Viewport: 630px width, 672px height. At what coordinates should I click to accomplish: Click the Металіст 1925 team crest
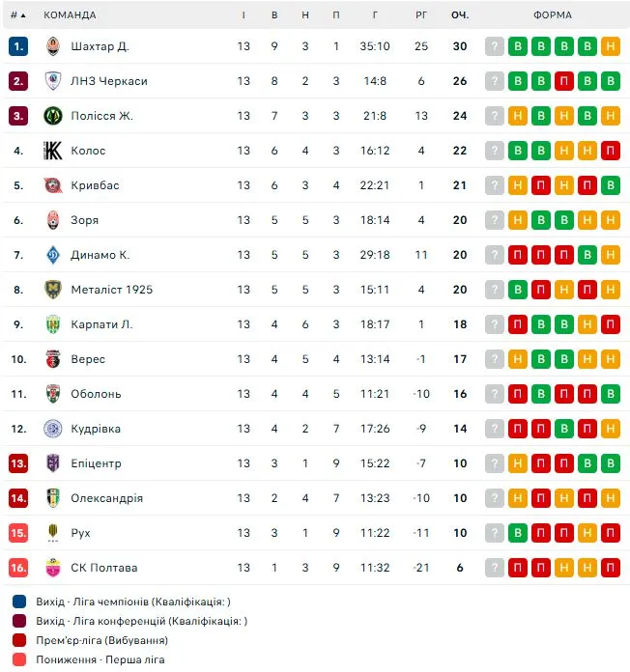click(53, 290)
